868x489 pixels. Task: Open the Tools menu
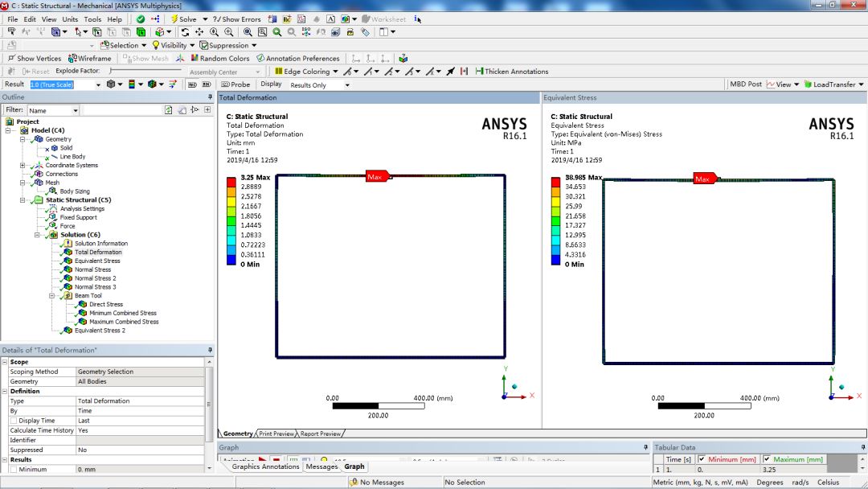(92, 18)
